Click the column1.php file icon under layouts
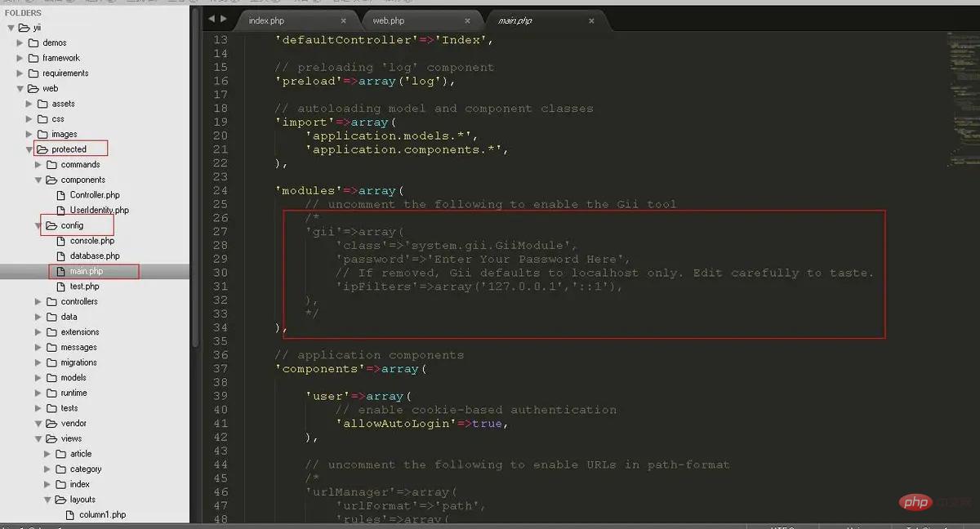 [70, 514]
